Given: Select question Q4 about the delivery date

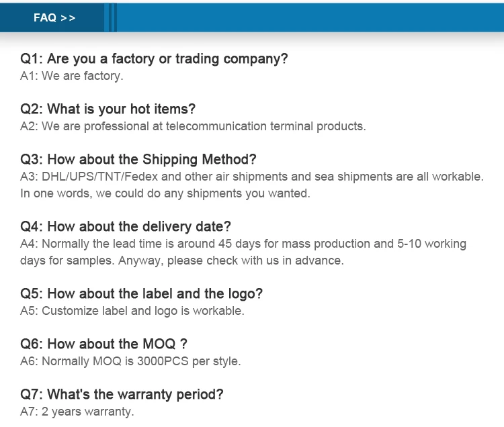Looking at the screenshot, I should point(126,226).
